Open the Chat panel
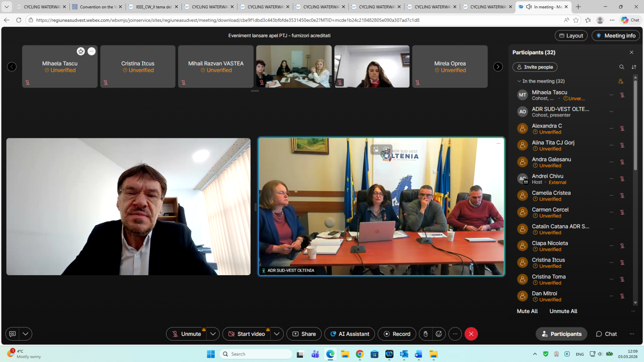 coord(606,334)
